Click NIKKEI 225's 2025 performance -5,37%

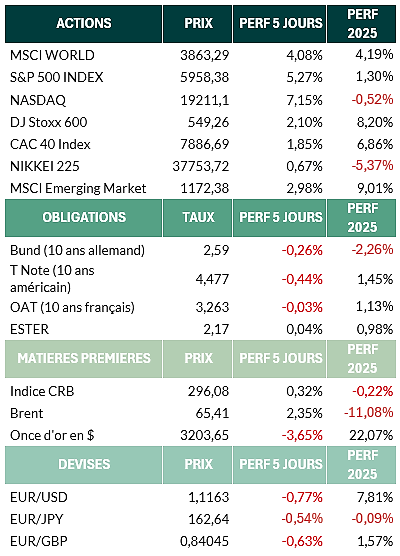point(372,165)
